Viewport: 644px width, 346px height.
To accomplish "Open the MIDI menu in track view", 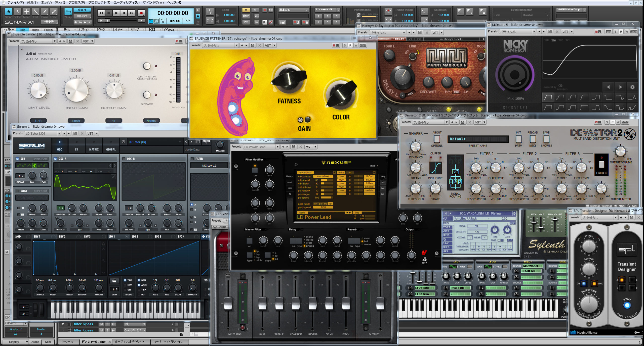I will point(155,29).
